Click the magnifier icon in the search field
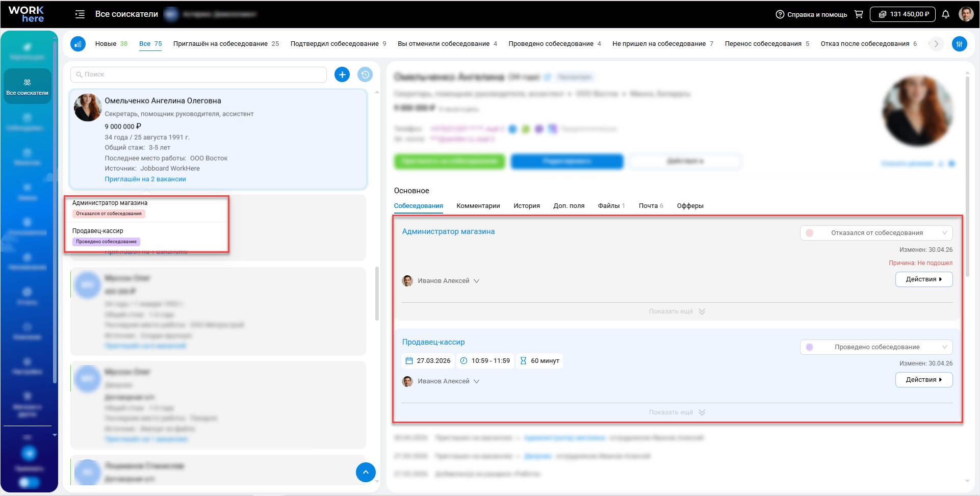 click(x=79, y=74)
